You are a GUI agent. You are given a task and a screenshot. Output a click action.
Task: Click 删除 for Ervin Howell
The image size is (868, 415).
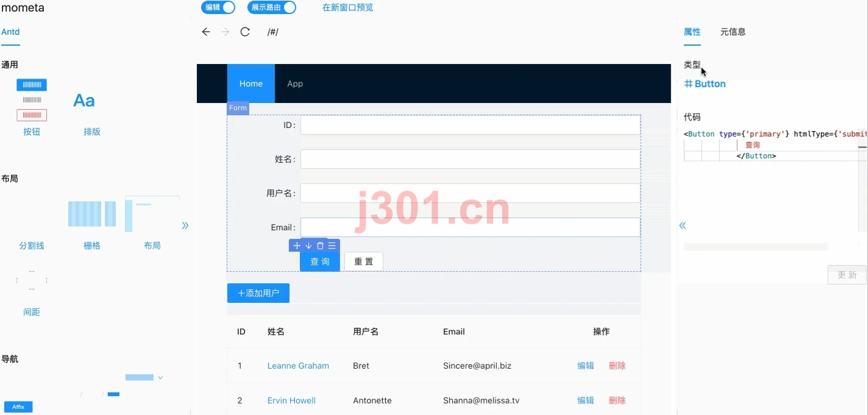(x=617, y=400)
